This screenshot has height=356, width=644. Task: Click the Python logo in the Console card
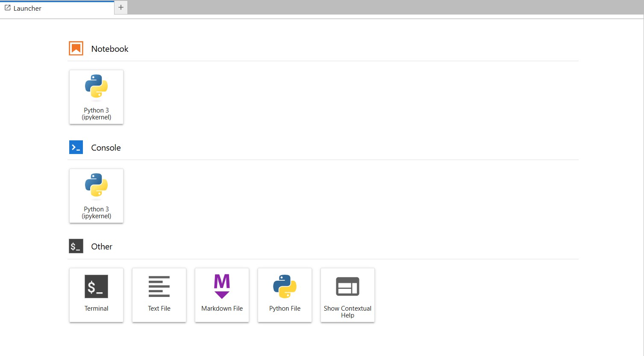(x=96, y=185)
